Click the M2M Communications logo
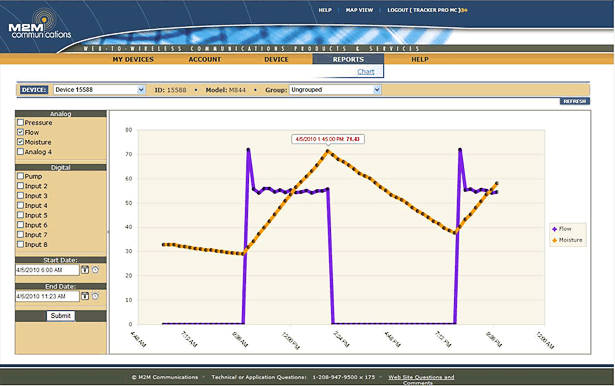The image size is (615, 386). click(x=40, y=25)
